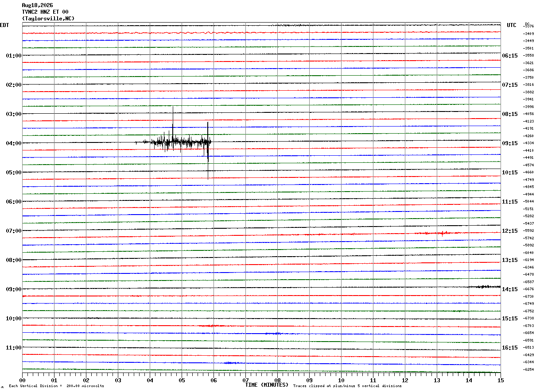The width and height of the screenshot is (536, 392).
Task: Click the station label 'TVNC2 HNZ ET 00'
Action: pyautogui.click(x=45, y=12)
